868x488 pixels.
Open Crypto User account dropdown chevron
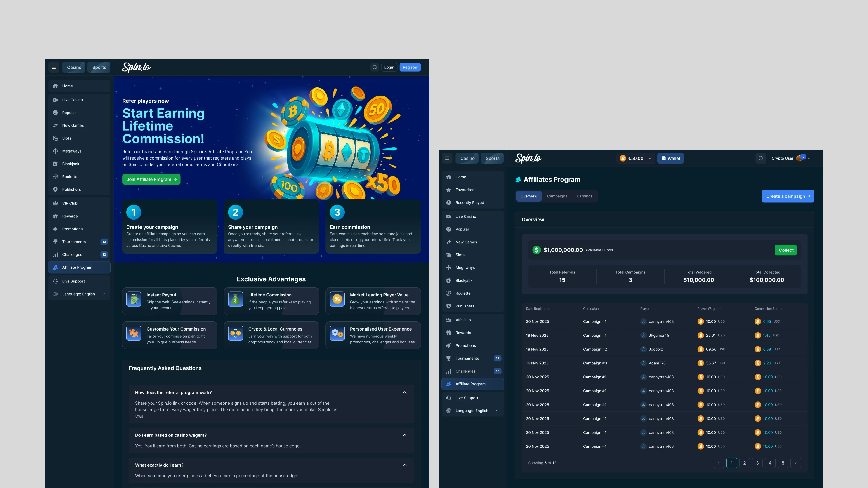pos(809,158)
